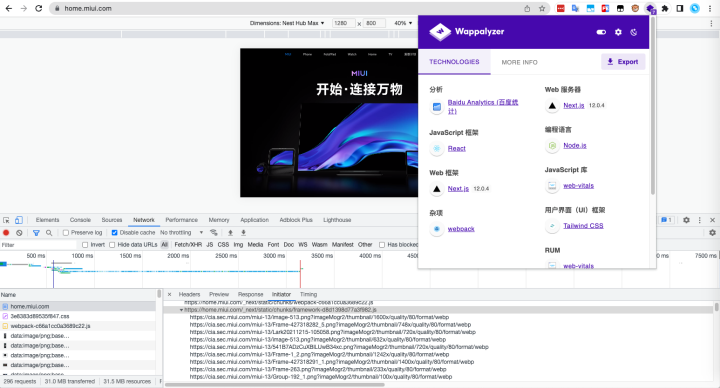720x388 pixels.
Task: Click the import HAR upload icon
Action: click(x=231, y=233)
